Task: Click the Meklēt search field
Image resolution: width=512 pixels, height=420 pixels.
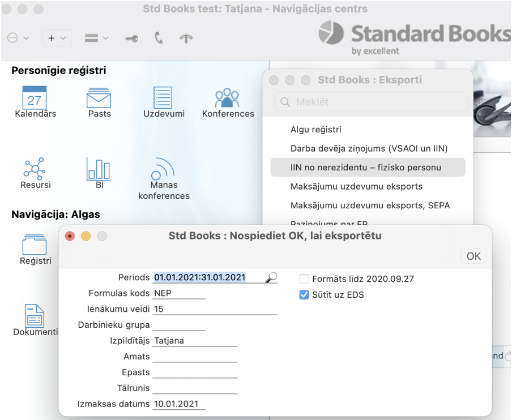Action: coord(372,102)
